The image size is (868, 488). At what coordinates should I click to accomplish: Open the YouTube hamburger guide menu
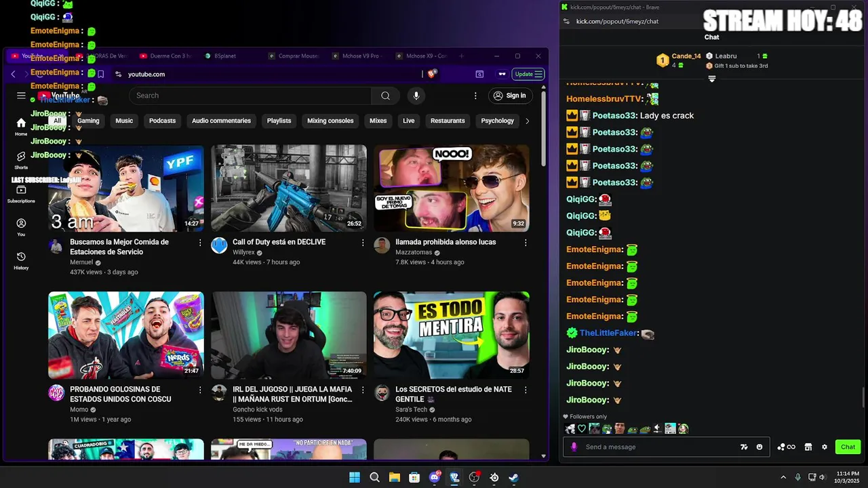tap(21, 96)
